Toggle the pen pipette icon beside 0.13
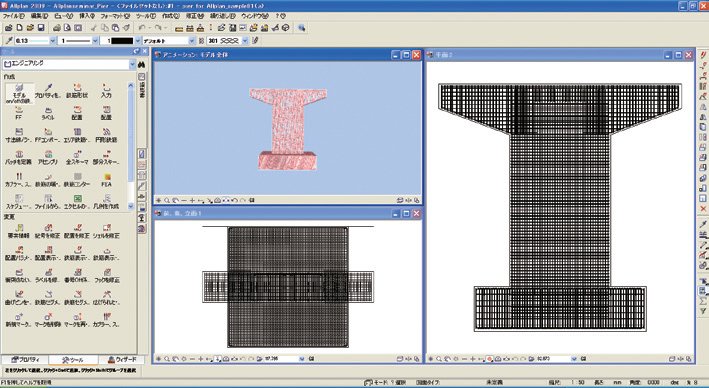 [x=9, y=40]
